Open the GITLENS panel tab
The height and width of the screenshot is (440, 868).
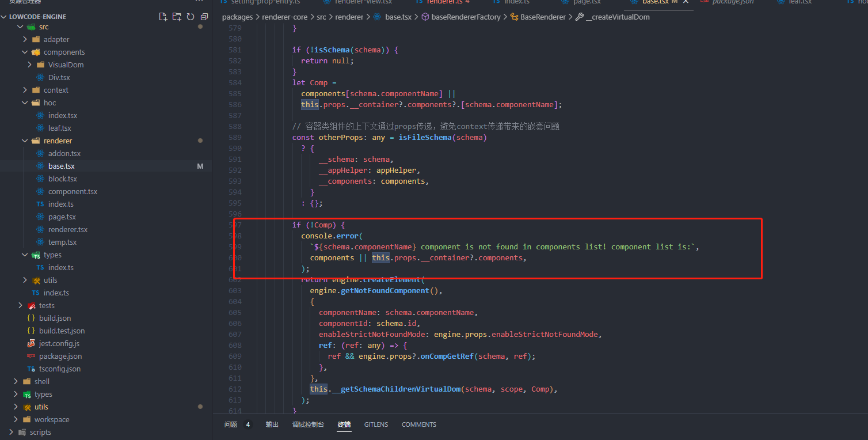click(376, 424)
